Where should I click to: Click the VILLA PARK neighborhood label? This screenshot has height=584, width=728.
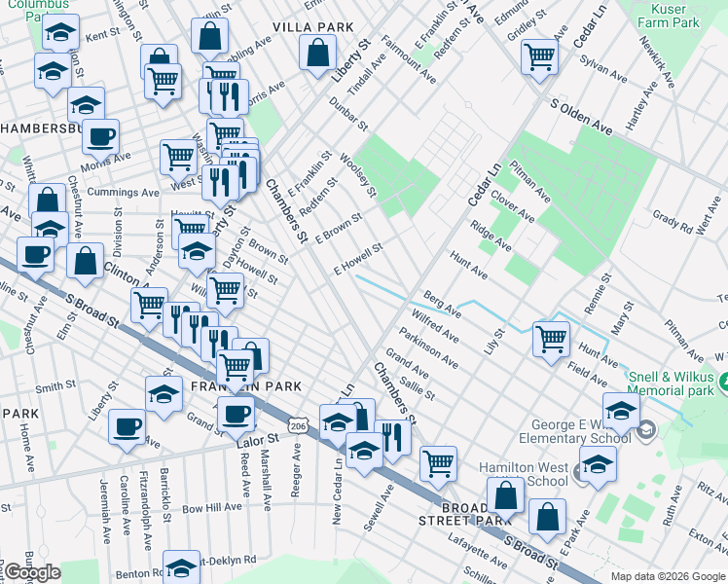coord(313,27)
